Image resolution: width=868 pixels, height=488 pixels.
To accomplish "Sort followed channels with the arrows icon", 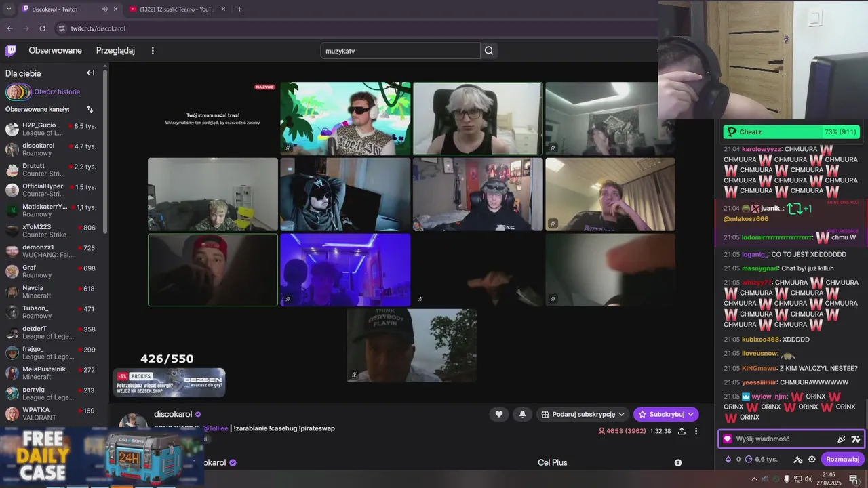I will [x=90, y=109].
